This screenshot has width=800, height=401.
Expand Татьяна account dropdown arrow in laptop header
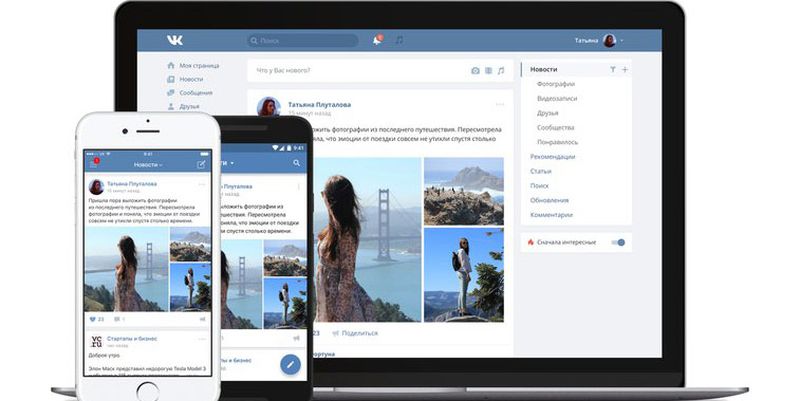point(621,40)
